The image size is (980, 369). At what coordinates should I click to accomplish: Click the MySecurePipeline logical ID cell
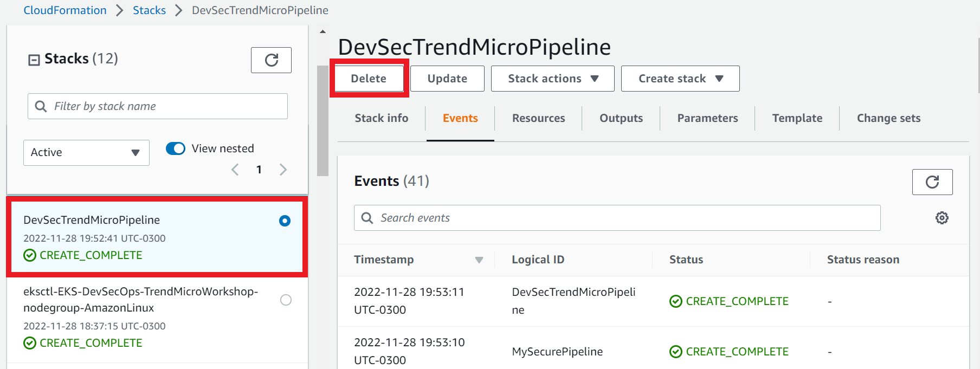click(x=557, y=352)
